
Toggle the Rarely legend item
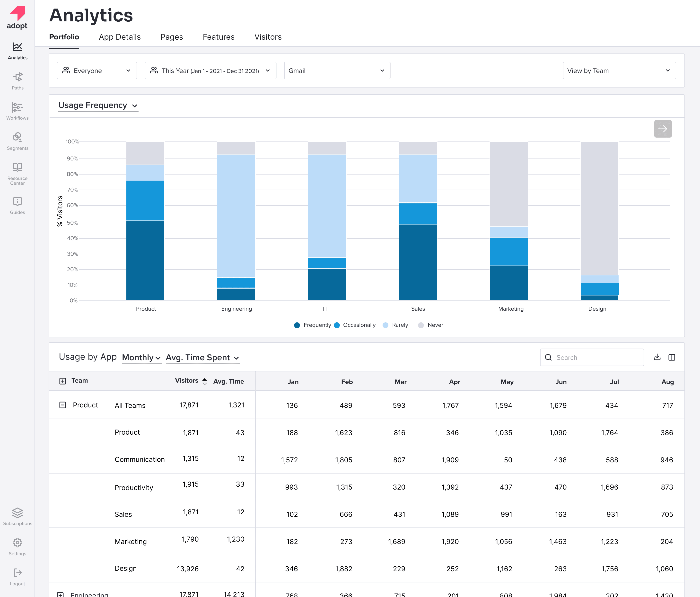[395, 325]
